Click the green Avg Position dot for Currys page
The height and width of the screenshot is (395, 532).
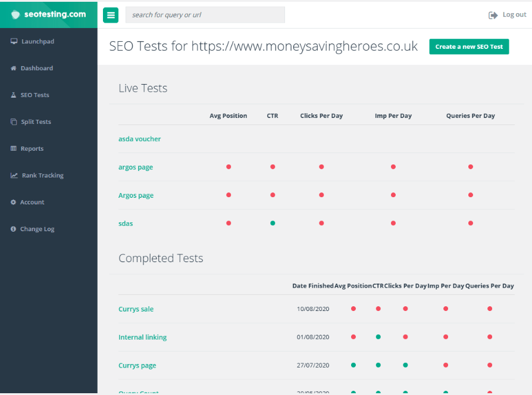353,365
